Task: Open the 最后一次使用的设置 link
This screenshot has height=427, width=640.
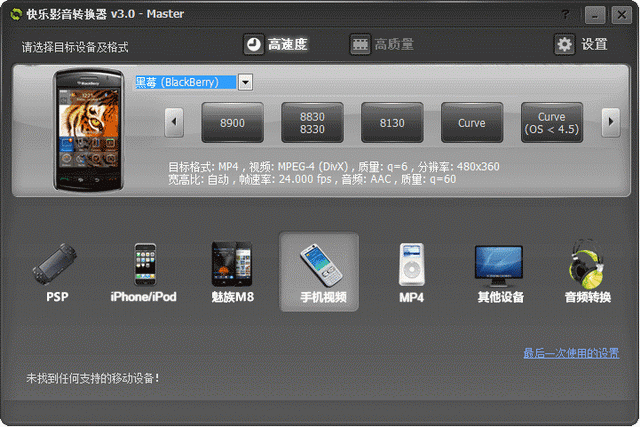Action: [x=571, y=353]
